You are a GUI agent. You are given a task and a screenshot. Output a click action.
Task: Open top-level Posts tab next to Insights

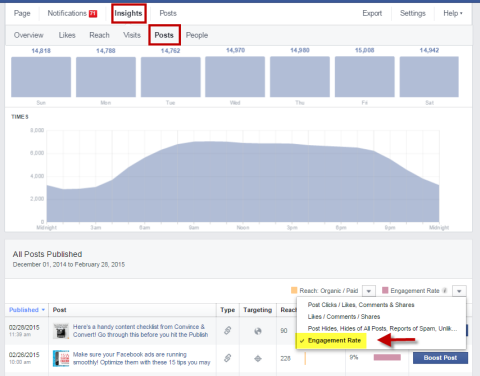point(168,13)
